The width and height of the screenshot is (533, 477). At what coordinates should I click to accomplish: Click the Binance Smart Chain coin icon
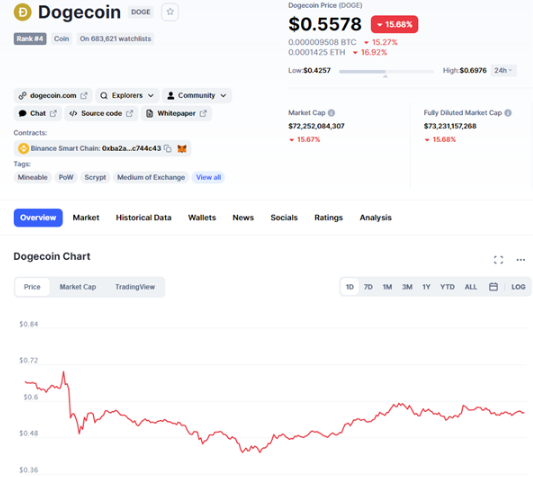click(x=23, y=149)
